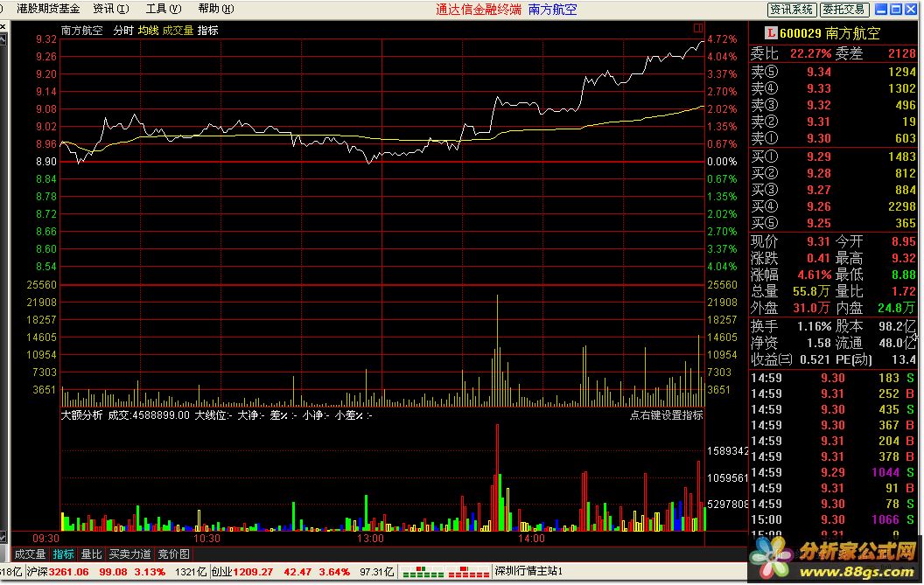The height and width of the screenshot is (585, 924).
Task: Click the L marker icon beside 600029
Action: [771, 33]
